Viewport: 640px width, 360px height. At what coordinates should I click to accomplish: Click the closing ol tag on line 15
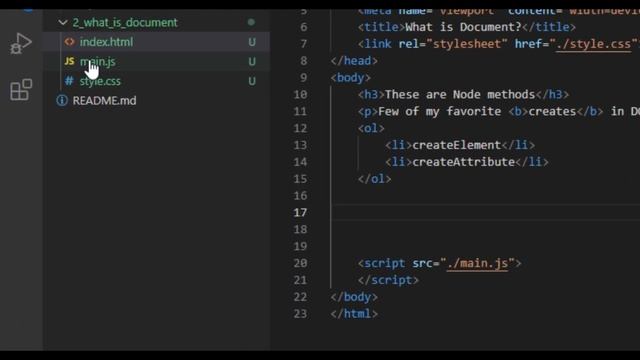click(375, 179)
